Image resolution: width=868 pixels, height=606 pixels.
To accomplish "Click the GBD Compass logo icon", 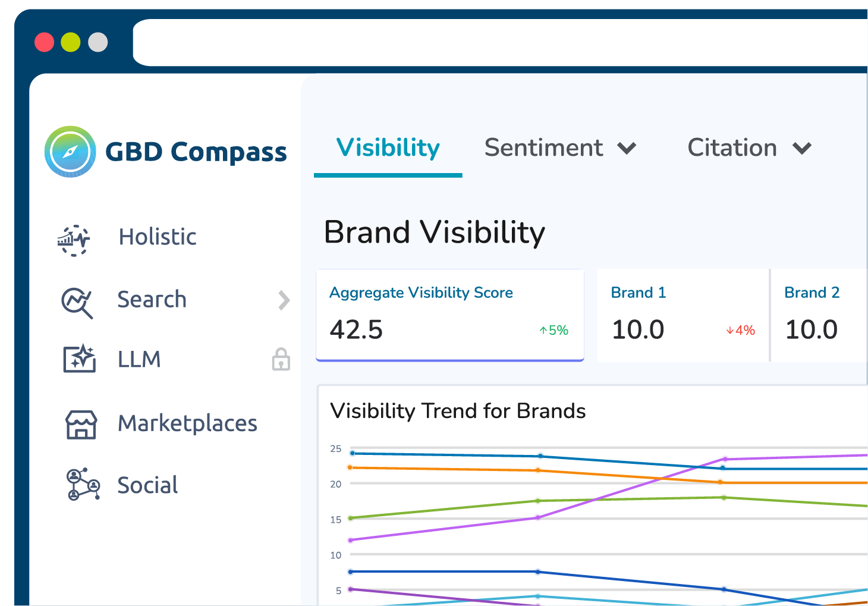I will (70, 152).
